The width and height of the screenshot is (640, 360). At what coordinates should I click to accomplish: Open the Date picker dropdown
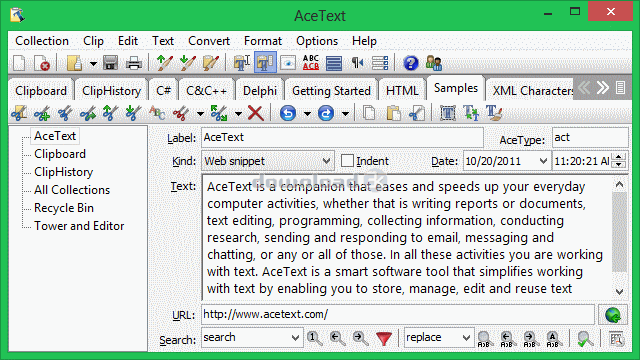click(x=543, y=161)
